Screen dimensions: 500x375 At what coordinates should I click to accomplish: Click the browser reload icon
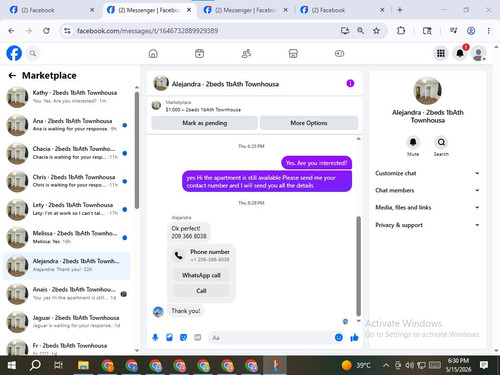point(46,31)
